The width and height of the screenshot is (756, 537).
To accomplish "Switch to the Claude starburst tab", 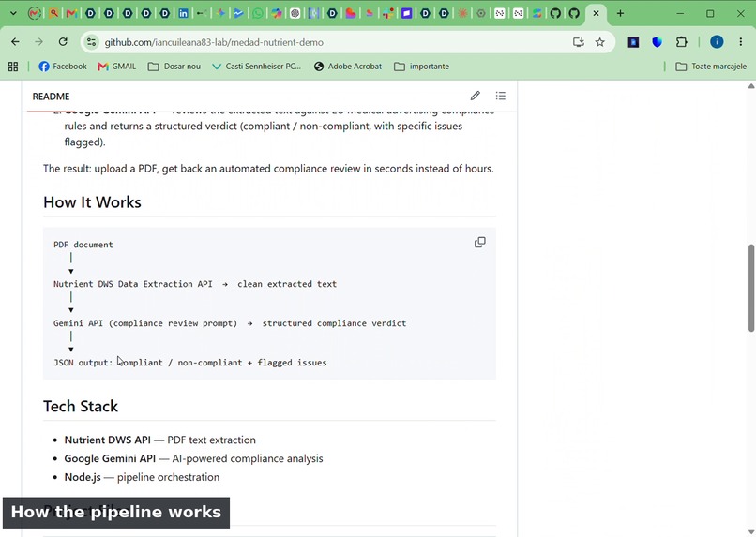I will click(462, 13).
